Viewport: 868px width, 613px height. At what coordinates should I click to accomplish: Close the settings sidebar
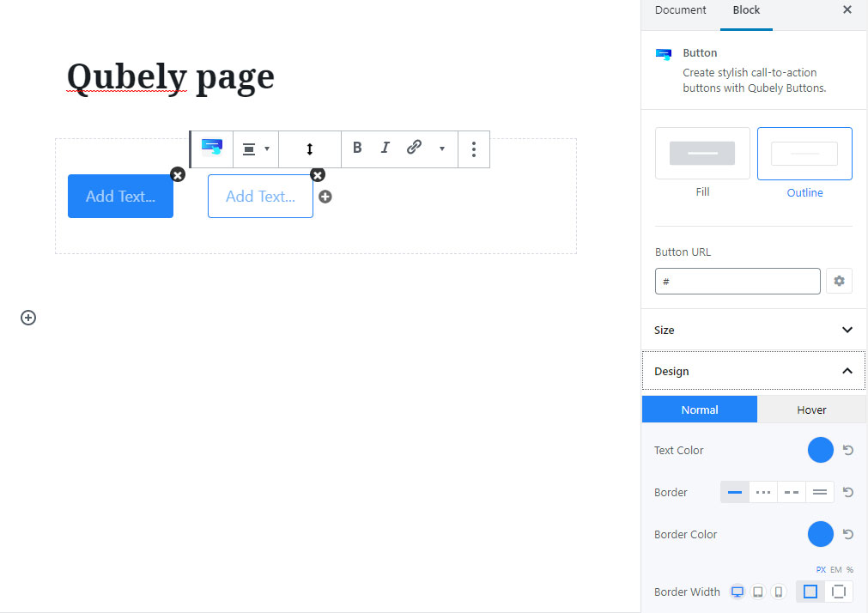(x=847, y=9)
